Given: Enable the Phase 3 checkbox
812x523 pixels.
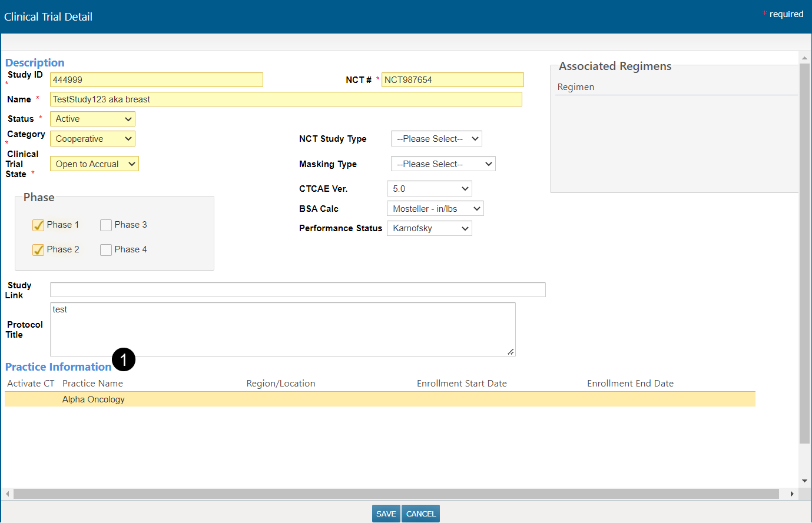Looking at the screenshot, I should click(106, 225).
